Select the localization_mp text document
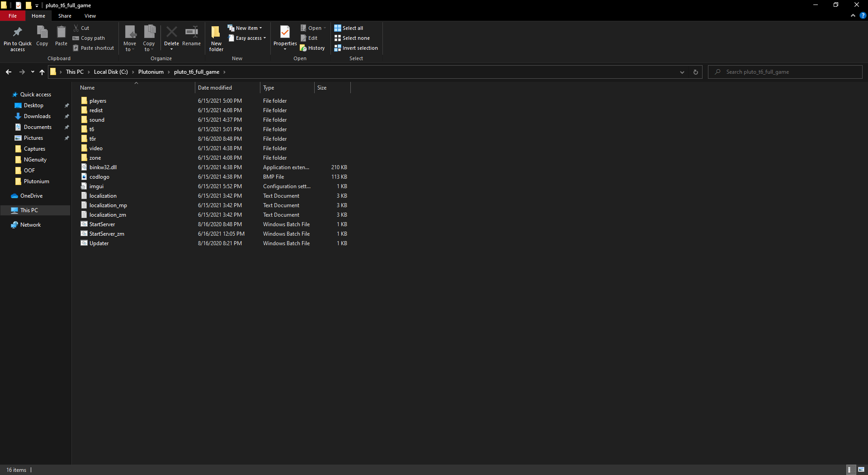The width and height of the screenshot is (868, 475). click(108, 205)
